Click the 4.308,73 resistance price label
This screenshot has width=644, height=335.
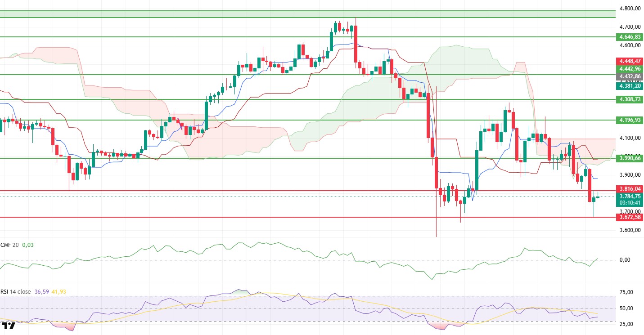[630, 99]
